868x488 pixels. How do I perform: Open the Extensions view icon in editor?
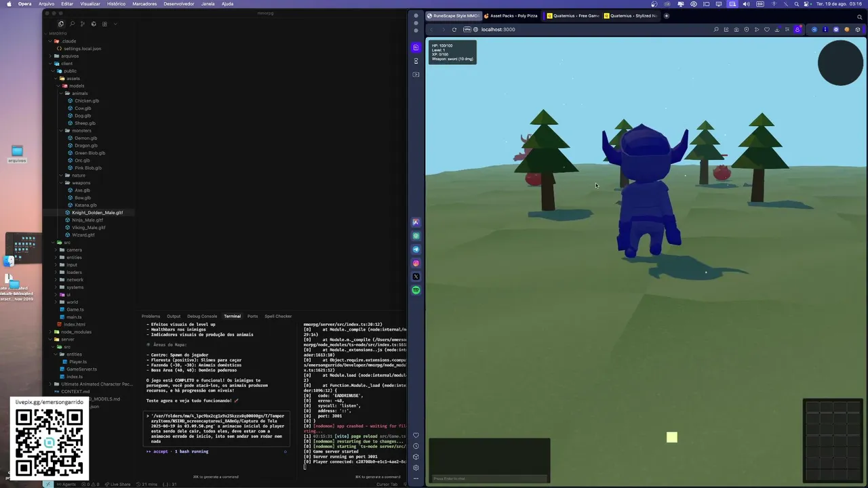[x=104, y=24]
